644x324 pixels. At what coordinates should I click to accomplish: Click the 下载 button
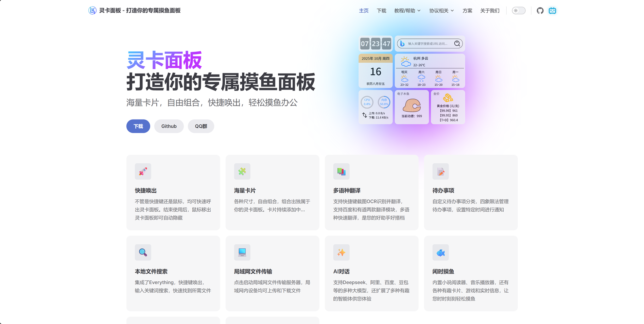point(138,126)
